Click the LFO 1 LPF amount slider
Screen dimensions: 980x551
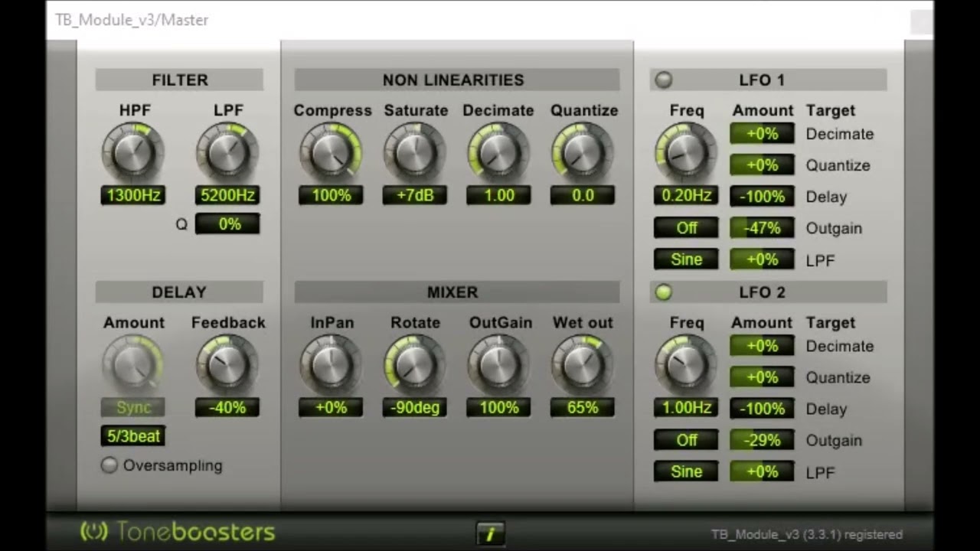click(762, 259)
